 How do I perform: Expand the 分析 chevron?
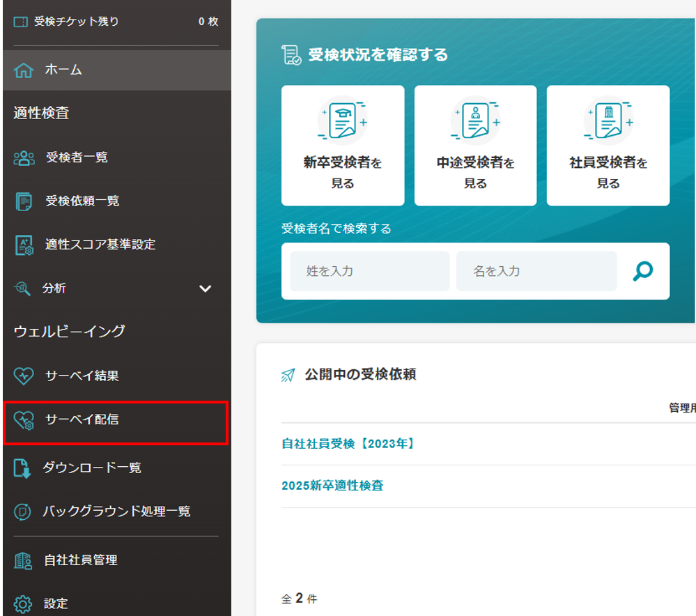coord(205,288)
